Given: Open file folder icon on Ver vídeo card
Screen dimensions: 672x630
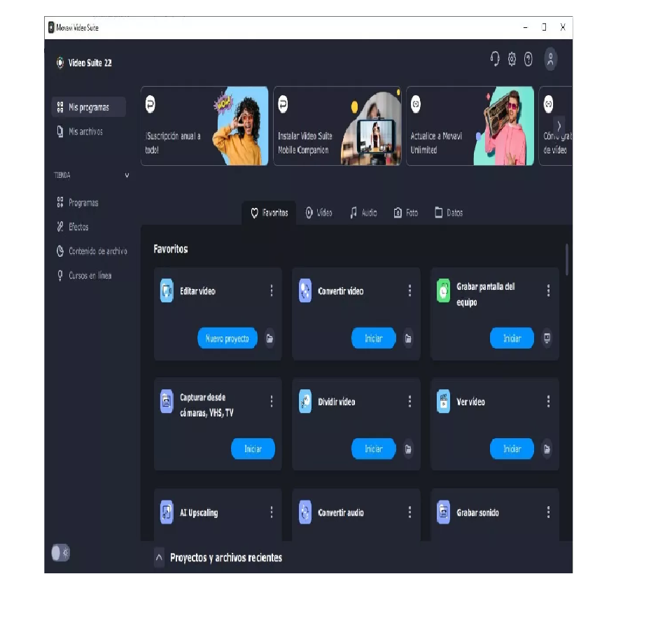Looking at the screenshot, I should (547, 449).
